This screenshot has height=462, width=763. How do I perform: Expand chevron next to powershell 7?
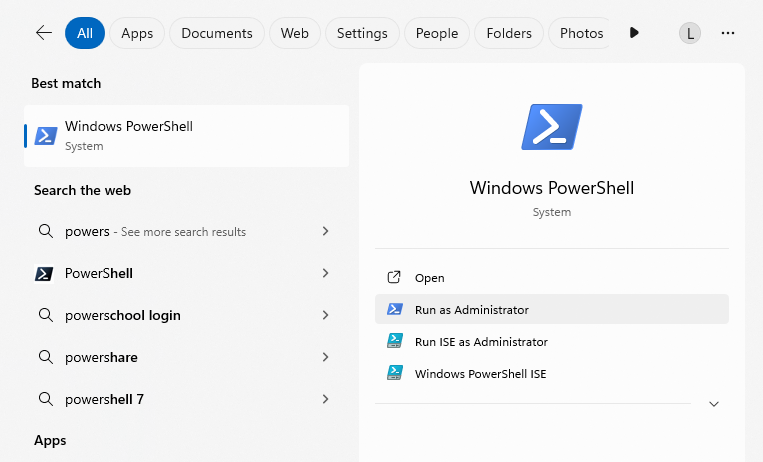pyautogui.click(x=326, y=399)
